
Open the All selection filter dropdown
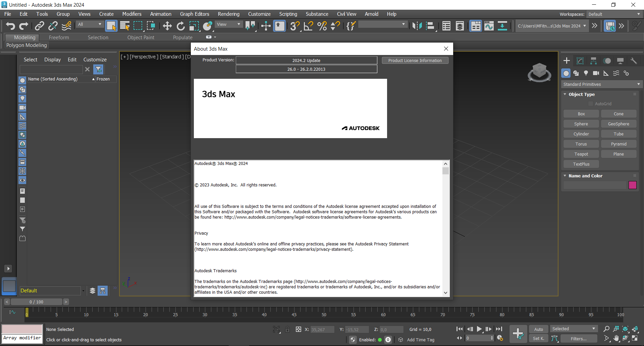click(89, 24)
